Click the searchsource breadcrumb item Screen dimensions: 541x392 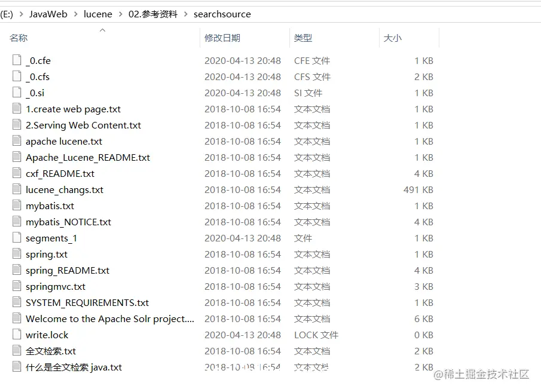(x=222, y=14)
